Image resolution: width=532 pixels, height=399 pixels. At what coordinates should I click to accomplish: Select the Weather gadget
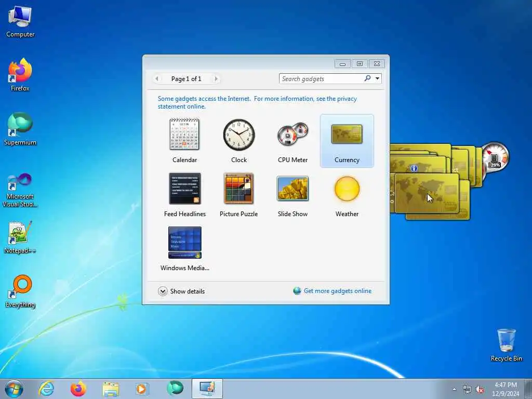coord(347,195)
